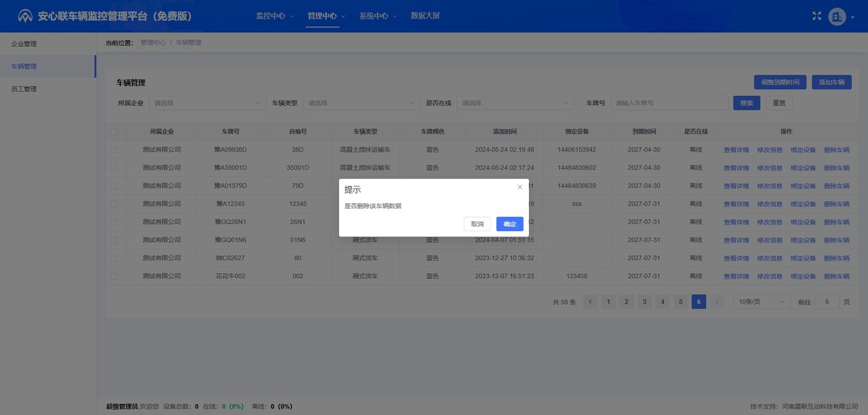Check the row for 豫A09938D
Image resolution: width=868 pixels, height=415 pixels.
pyautogui.click(x=113, y=150)
